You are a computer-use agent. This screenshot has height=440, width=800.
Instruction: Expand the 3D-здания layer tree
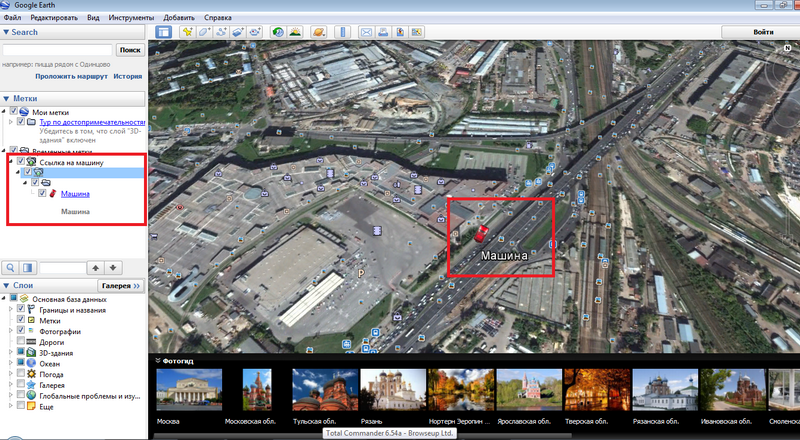point(10,353)
